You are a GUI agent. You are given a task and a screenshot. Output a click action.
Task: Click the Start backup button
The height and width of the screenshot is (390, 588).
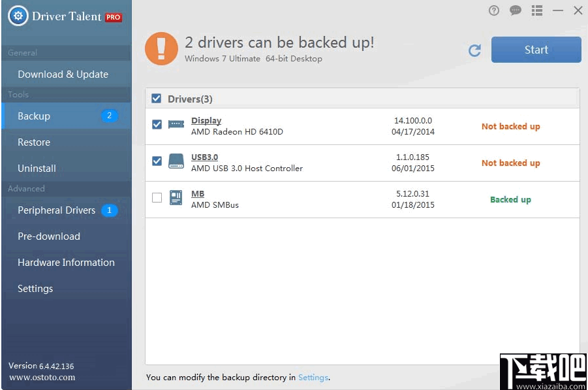tap(536, 50)
